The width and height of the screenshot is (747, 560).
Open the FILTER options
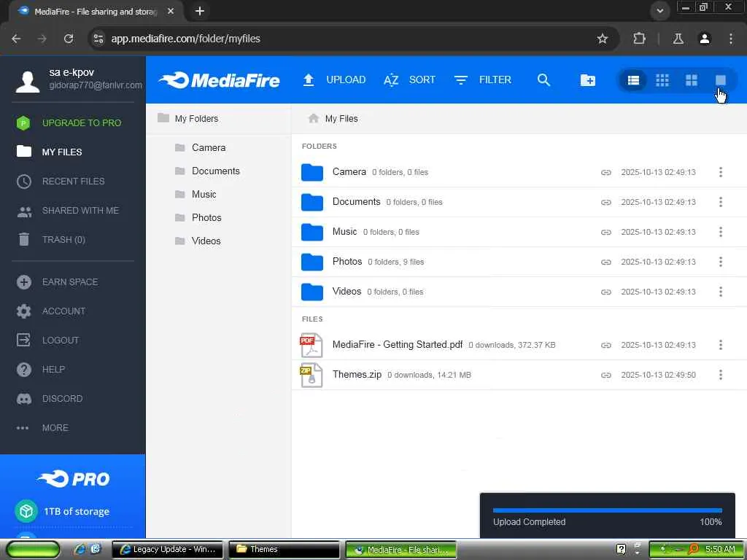(x=483, y=80)
